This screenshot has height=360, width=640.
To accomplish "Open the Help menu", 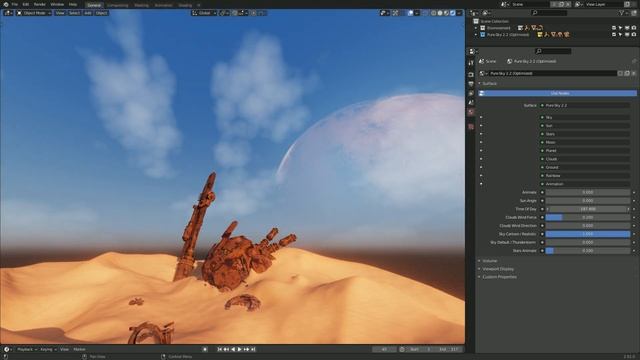I will pyautogui.click(x=73, y=4).
